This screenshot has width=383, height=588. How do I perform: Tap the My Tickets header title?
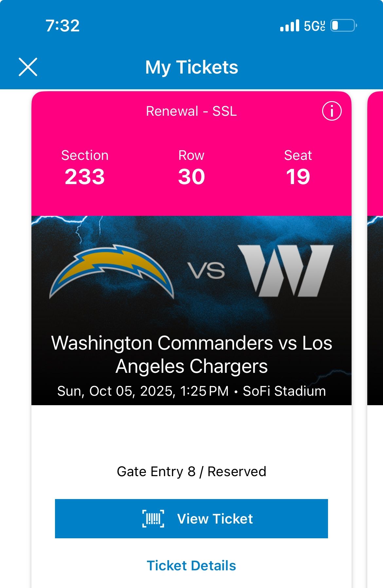191,67
